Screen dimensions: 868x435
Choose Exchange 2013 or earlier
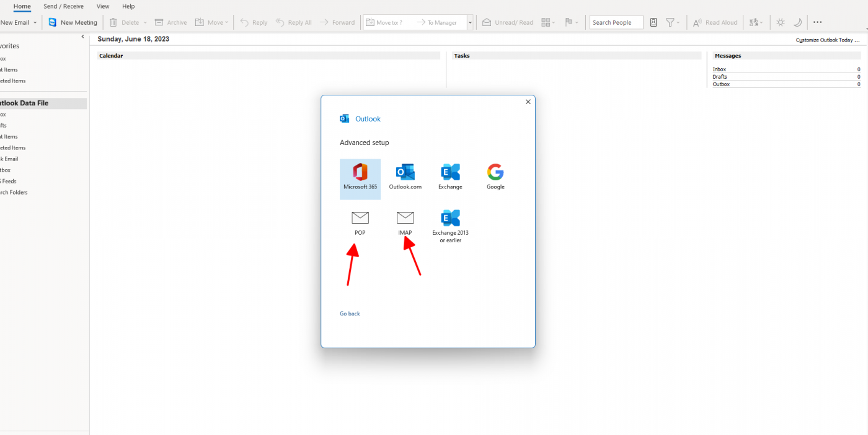coord(450,226)
